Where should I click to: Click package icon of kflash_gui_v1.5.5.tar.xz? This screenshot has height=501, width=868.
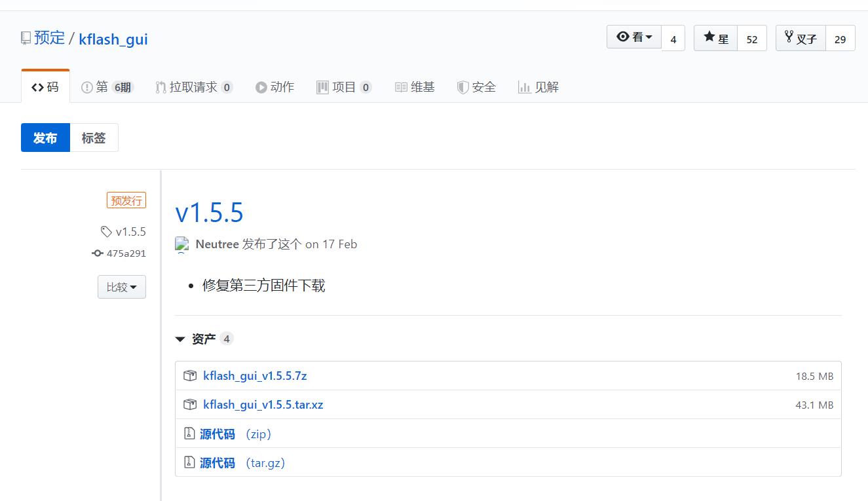click(190, 405)
